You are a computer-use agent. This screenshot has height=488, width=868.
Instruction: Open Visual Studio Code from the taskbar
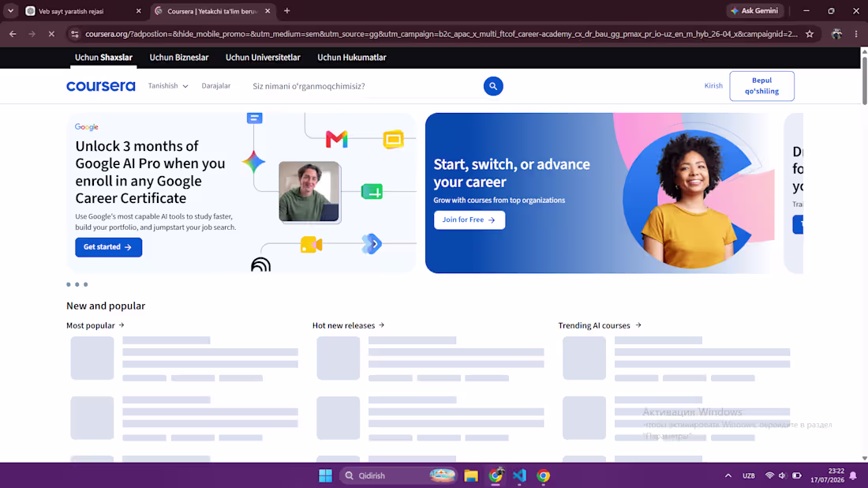coord(519,475)
